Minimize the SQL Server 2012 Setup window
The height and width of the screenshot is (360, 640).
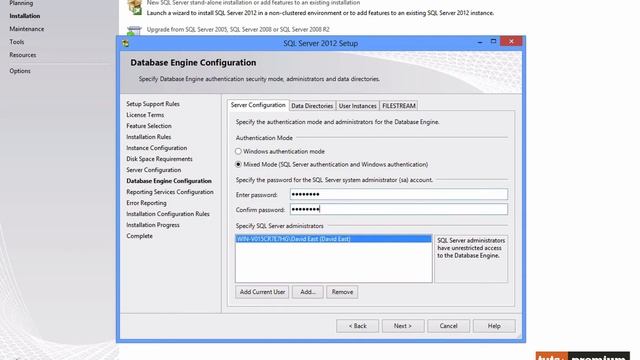coord(480,42)
